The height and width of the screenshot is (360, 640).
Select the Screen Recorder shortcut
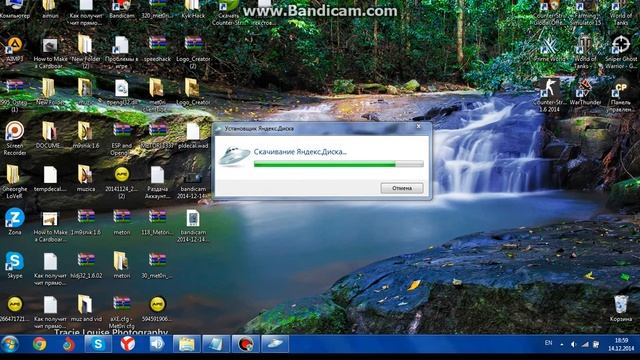point(15,138)
